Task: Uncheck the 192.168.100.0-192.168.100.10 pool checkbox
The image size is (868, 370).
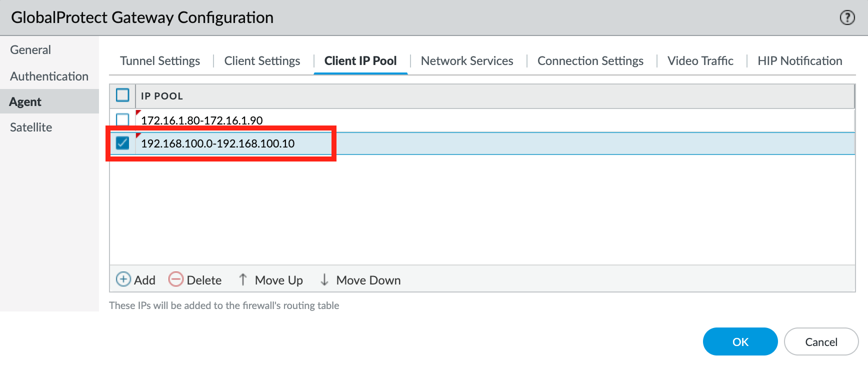Action: click(x=122, y=143)
